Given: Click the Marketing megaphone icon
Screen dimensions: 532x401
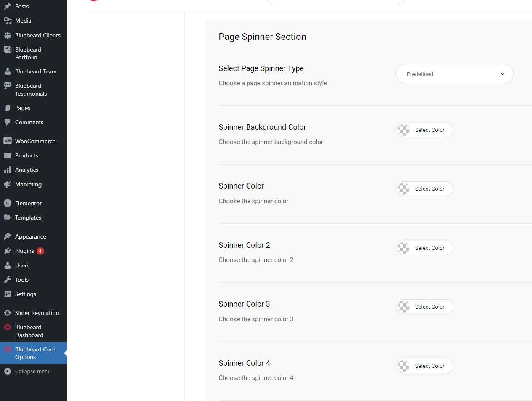Looking at the screenshot, I should (8, 184).
